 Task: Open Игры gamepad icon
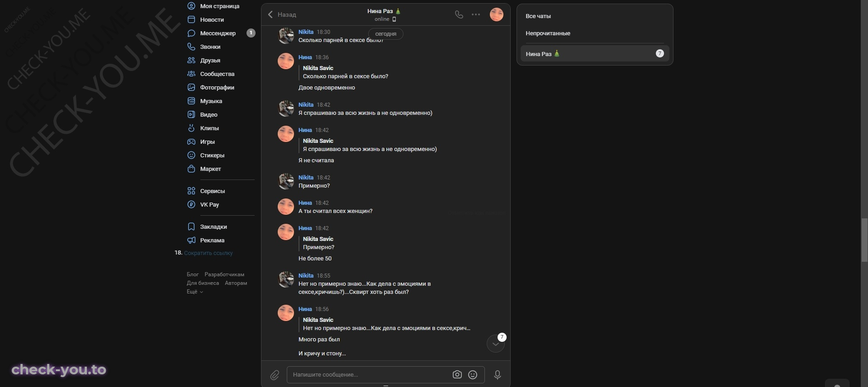191,142
